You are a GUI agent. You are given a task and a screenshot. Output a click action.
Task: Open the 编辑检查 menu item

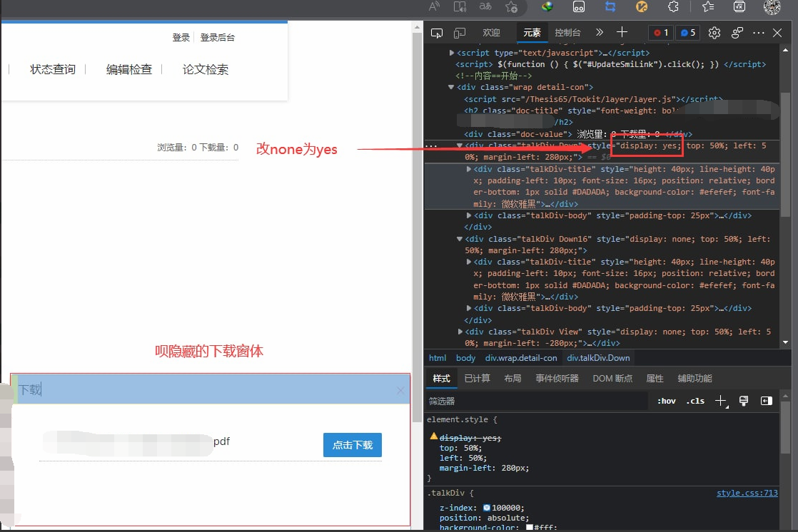(x=128, y=69)
